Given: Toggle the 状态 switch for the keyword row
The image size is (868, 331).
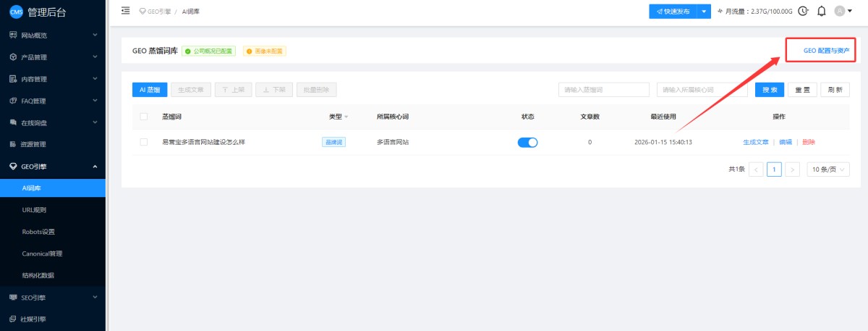Looking at the screenshot, I should [x=527, y=142].
